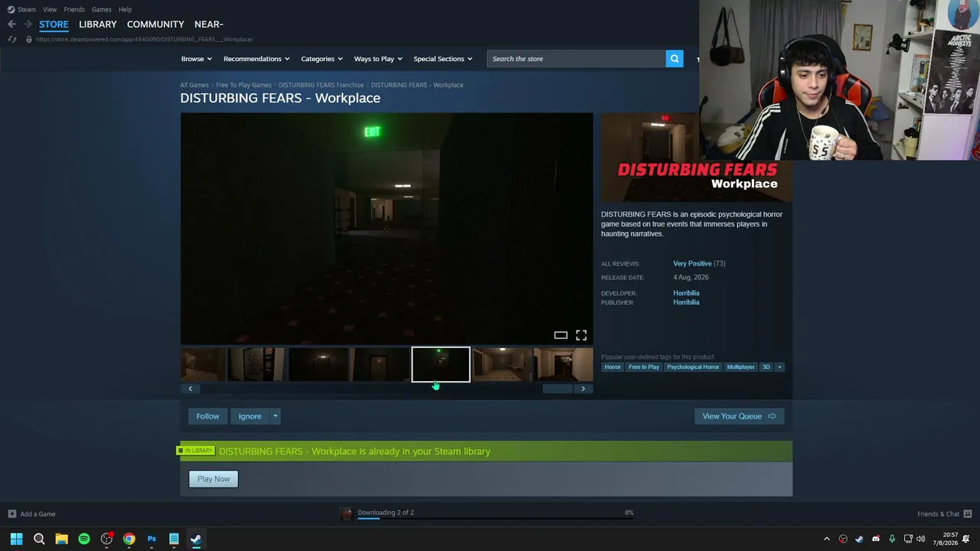
Task: Open the clock and date display
Action: [946, 539]
